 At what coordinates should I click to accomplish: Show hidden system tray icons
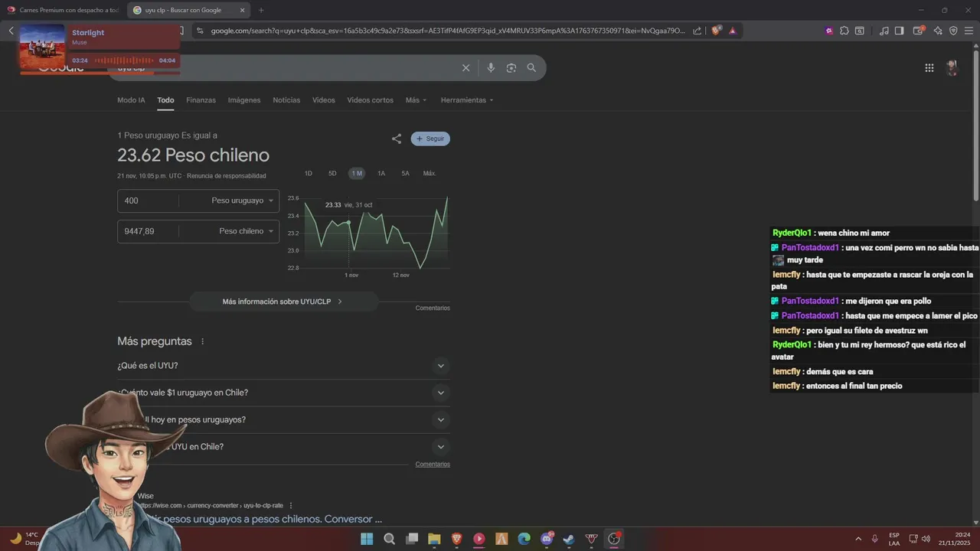point(857,539)
